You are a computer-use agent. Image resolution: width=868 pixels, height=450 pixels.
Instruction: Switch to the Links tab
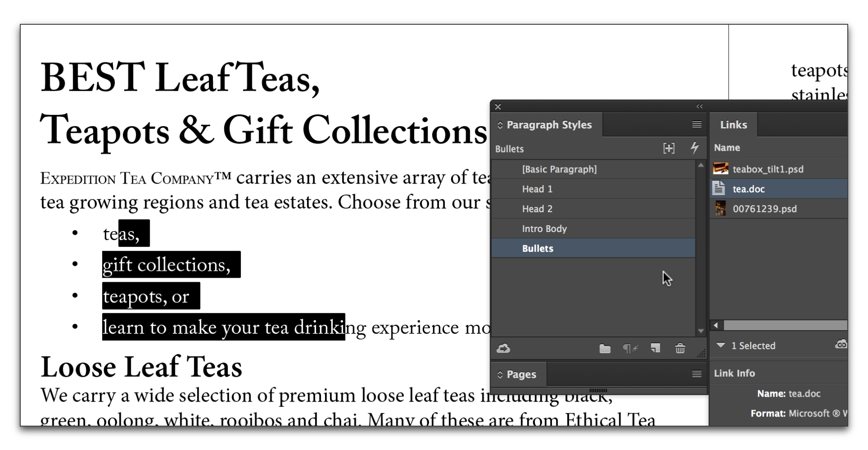click(733, 125)
